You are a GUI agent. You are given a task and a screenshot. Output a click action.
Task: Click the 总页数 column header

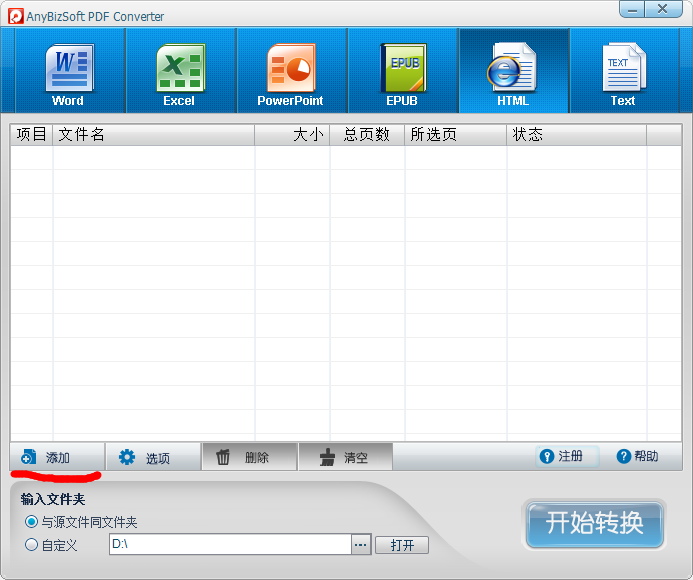coord(367,134)
